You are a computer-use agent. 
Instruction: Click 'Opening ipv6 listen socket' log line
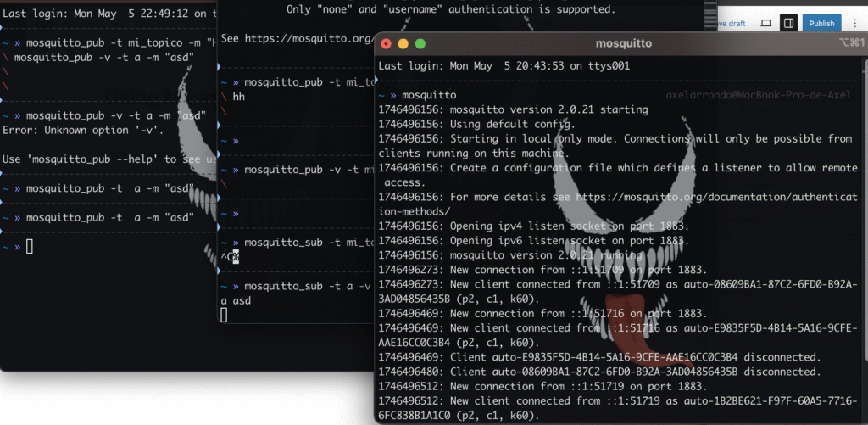534,240
